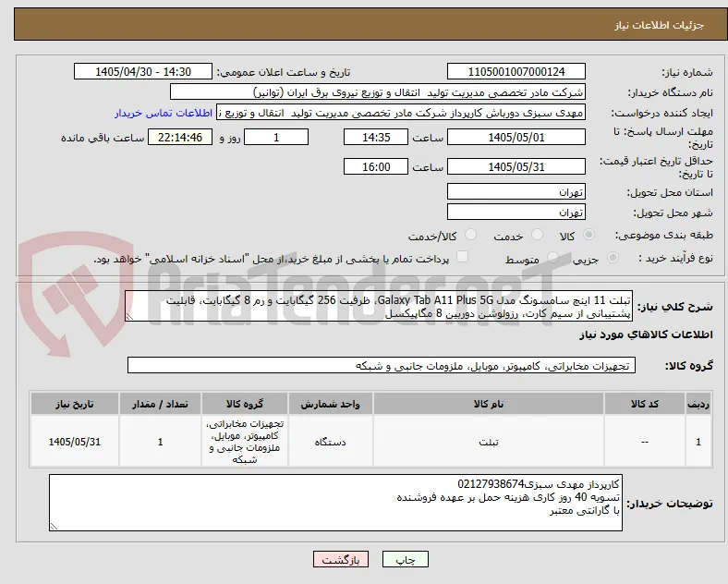Click the چاپ print button

click(x=406, y=559)
